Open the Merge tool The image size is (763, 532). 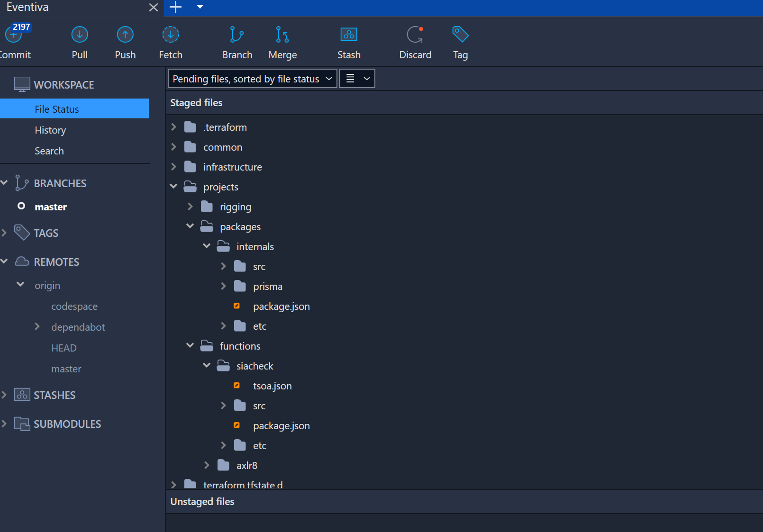pyautogui.click(x=282, y=35)
